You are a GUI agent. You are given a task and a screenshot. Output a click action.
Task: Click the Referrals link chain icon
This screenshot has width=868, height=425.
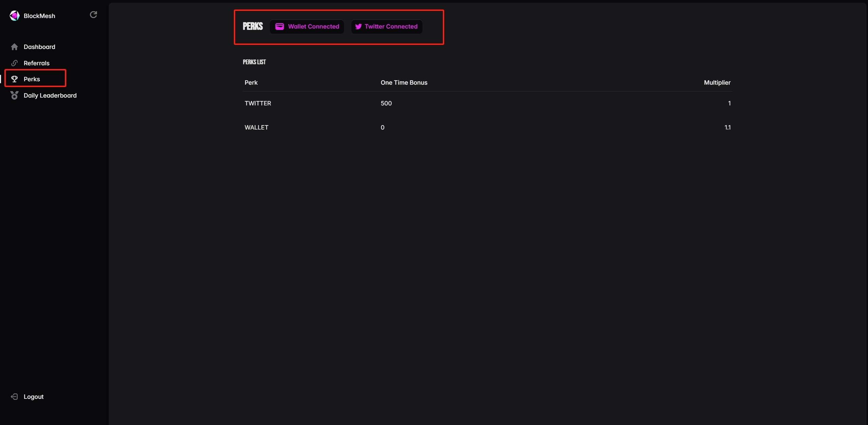(x=14, y=63)
